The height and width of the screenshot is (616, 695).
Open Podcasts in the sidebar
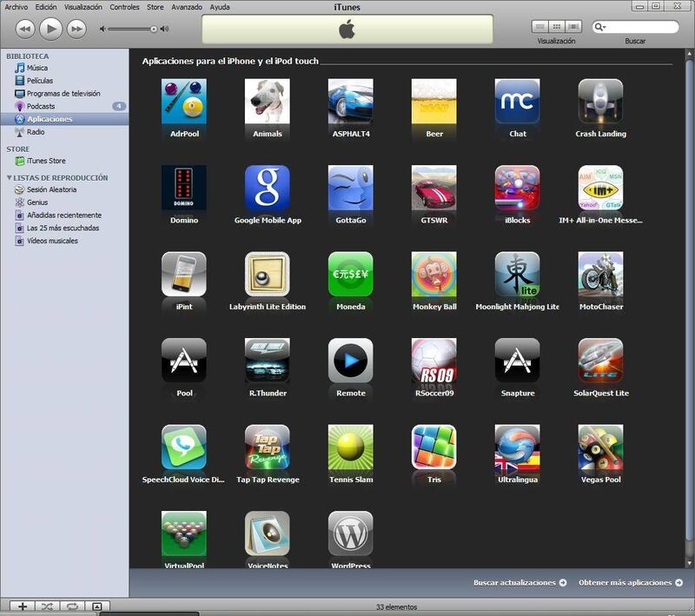click(x=41, y=106)
